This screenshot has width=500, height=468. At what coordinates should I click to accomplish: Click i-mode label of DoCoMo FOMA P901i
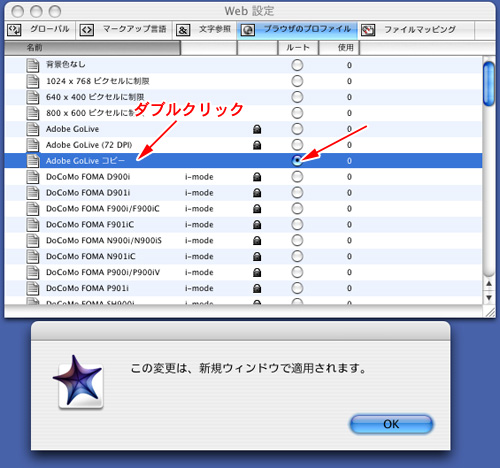[199, 288]
